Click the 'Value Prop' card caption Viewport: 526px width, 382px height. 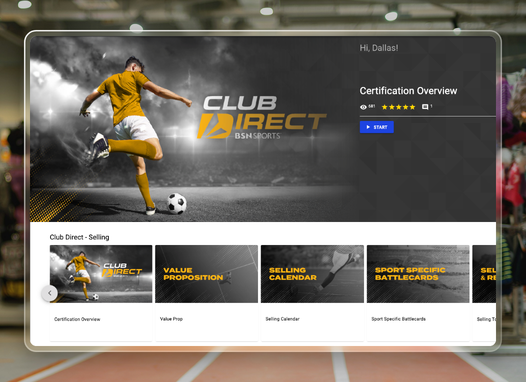[x=171, y=319]
